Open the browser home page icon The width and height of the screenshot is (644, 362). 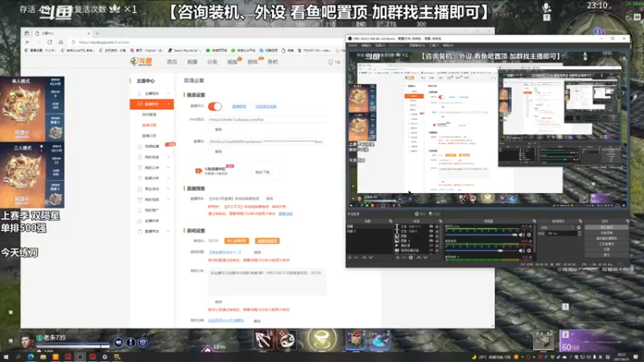tap(61, 42)
